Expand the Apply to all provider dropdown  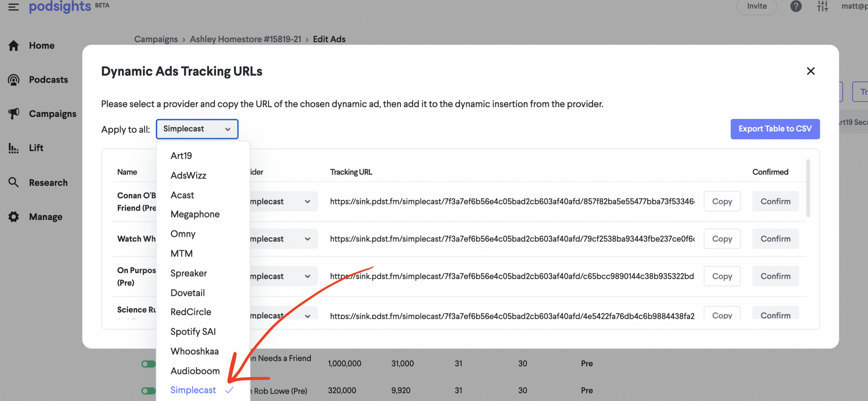coord(197,129)
